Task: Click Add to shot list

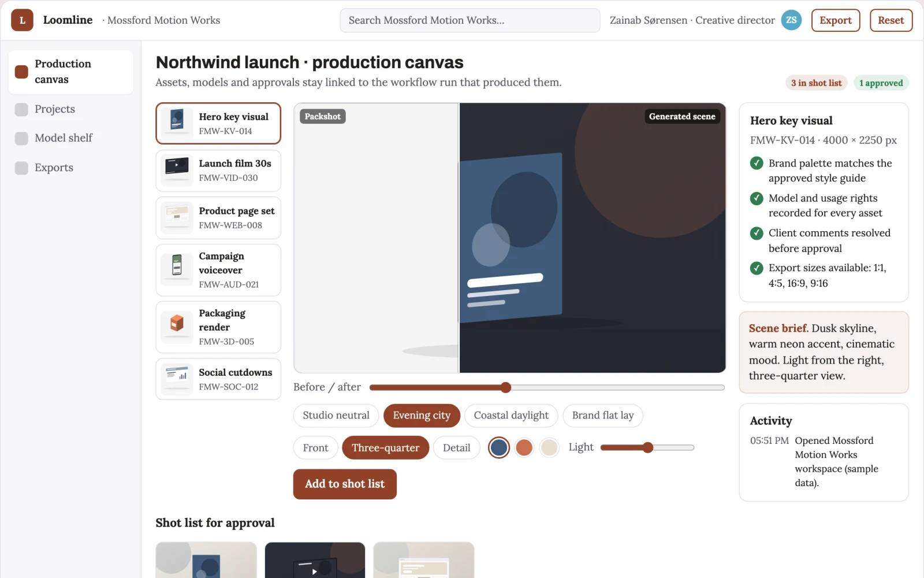Action: (x=345, y=484)
